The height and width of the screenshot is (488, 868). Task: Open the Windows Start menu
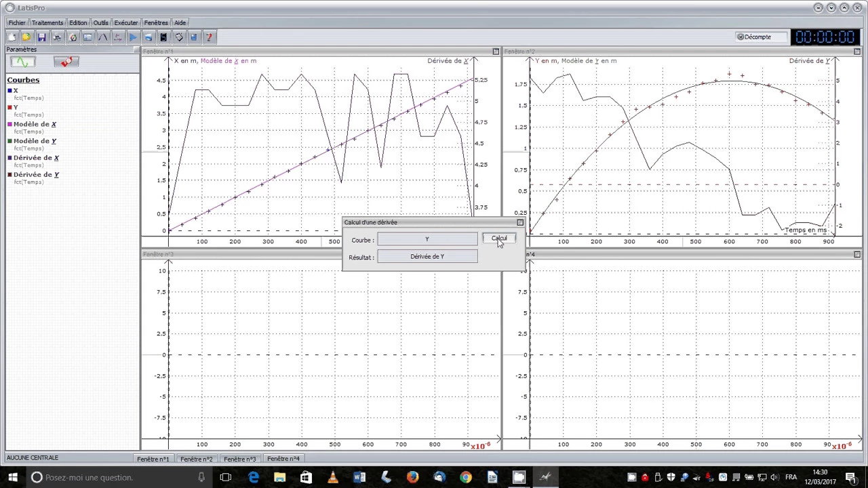tap(13, 477)
